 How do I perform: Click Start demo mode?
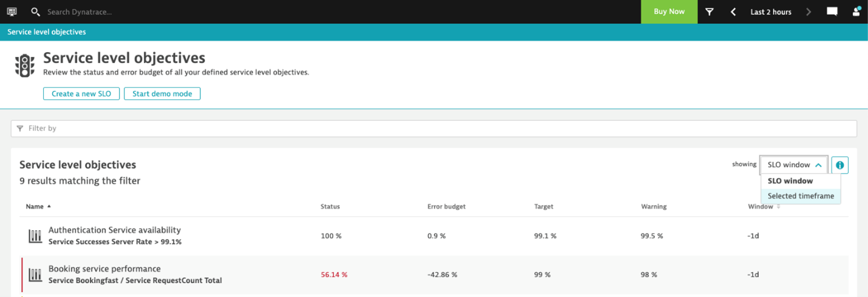[162, 94]
